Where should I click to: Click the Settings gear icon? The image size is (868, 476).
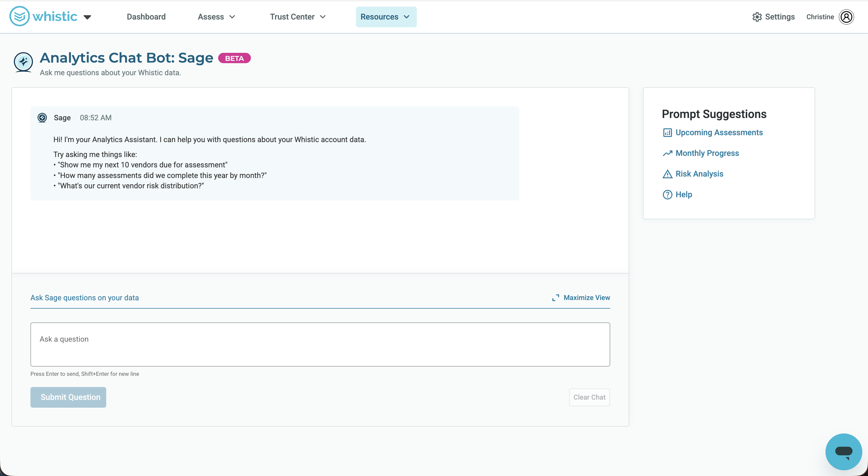pos(757,17)
